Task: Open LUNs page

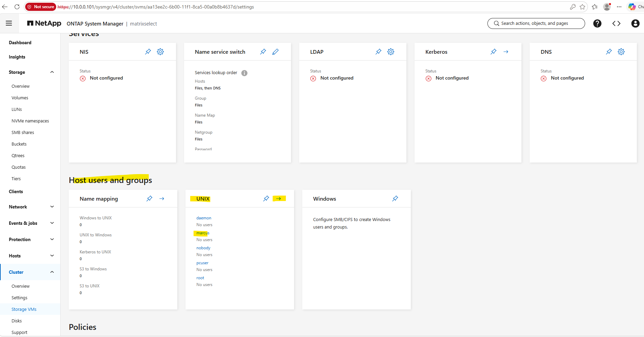Action: tap(17, 109)
